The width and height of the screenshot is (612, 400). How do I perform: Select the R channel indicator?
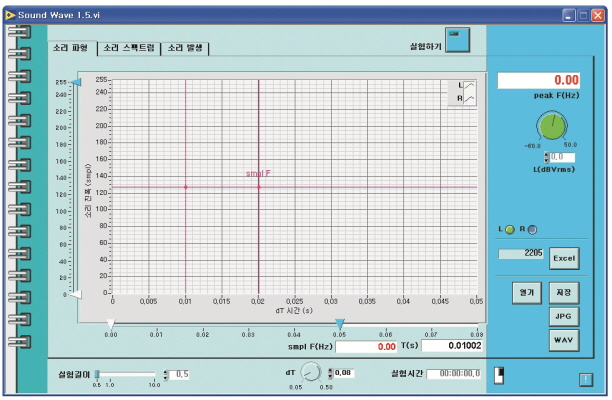pos(532,230)
